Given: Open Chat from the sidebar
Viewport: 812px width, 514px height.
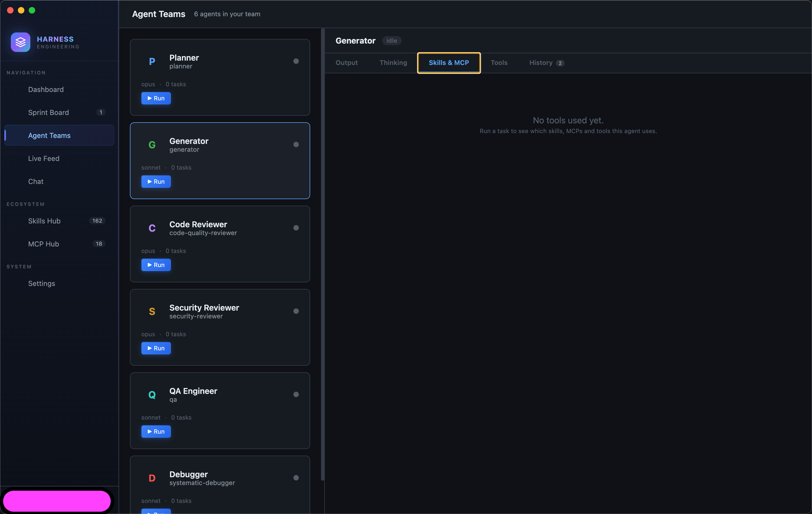Looking at the screenshot, I should coord(59,181).
